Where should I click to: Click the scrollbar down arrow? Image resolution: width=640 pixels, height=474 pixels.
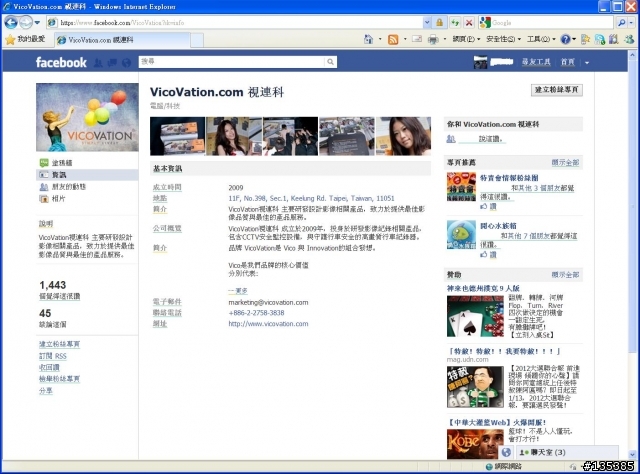click(633, 454)
